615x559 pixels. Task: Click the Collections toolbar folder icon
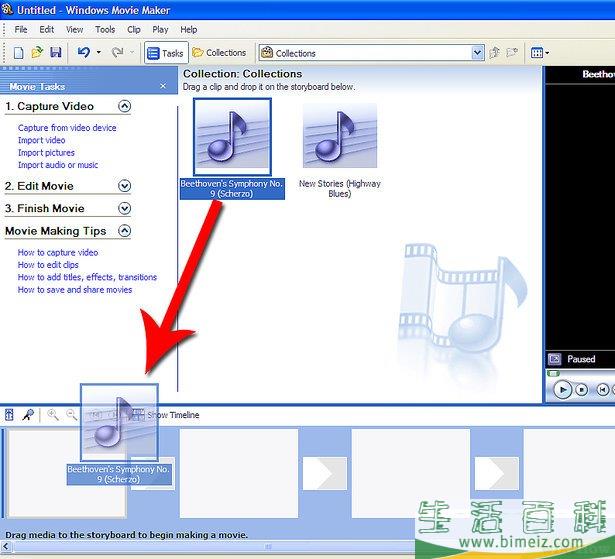(198, 52)
